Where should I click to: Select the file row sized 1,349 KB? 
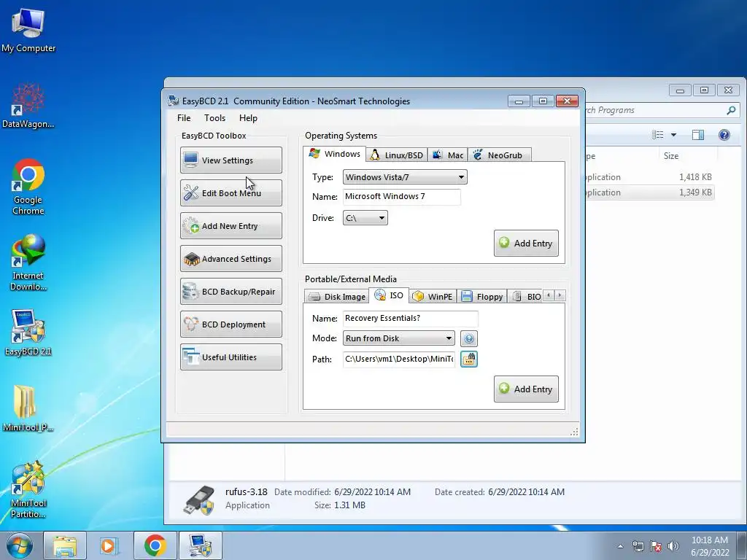[x=650, y=192]
